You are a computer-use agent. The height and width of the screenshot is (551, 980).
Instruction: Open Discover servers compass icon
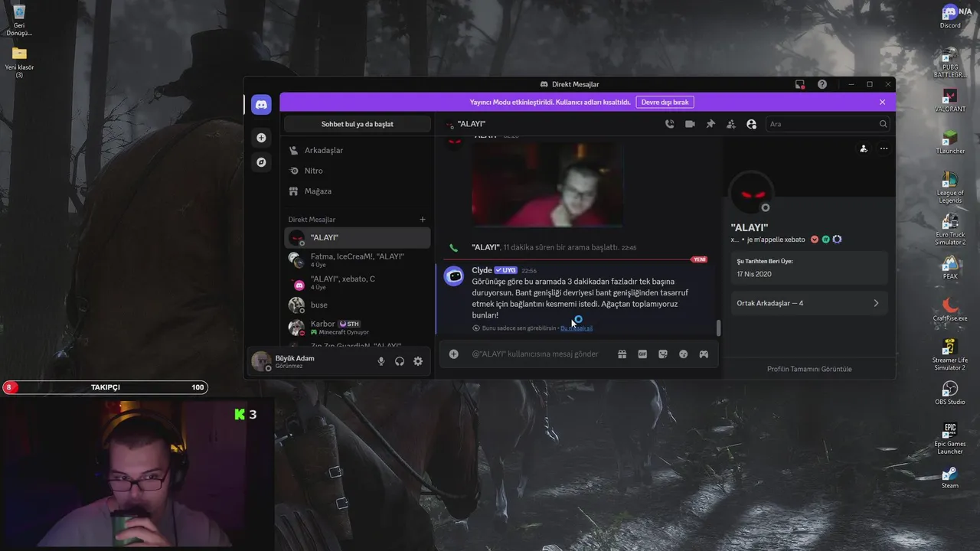261,162
